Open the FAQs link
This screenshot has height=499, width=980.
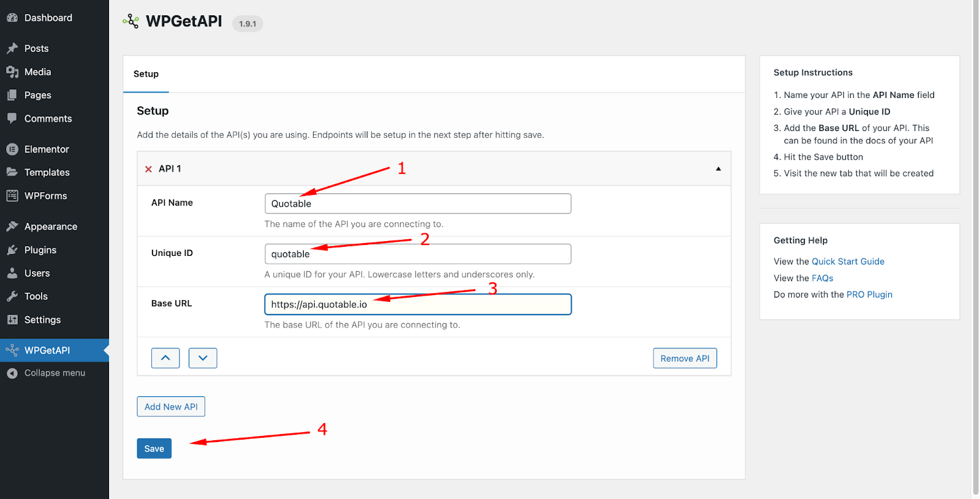[x=823, y=278]
